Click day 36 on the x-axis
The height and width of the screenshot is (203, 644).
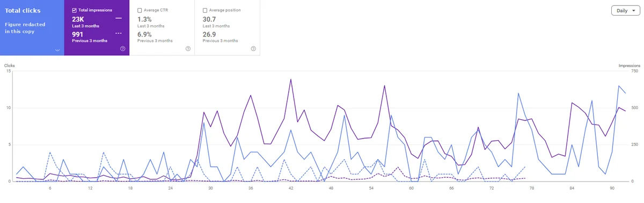pyautogui.click(x=251, y=188)
